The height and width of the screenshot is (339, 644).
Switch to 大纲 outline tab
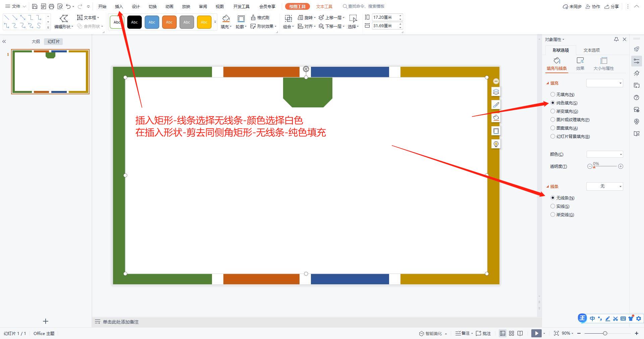click(x=36, y=42)
